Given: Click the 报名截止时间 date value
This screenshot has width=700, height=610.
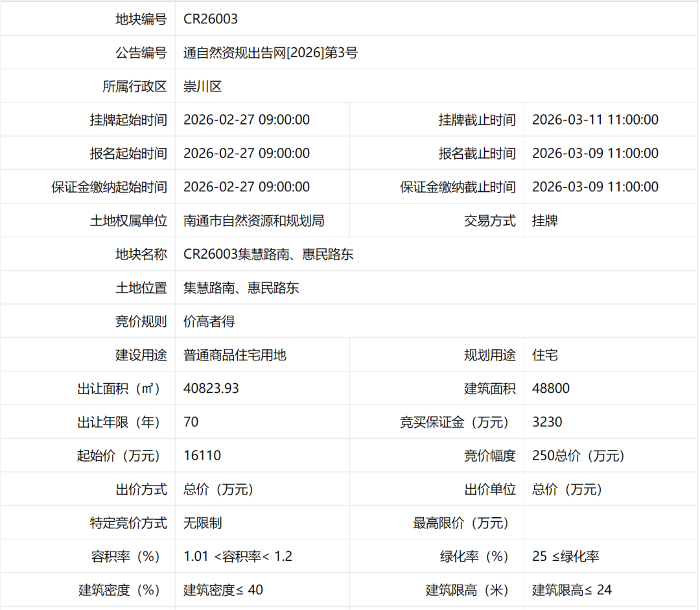Looking at the screenshot, I should tap(596, 153).
